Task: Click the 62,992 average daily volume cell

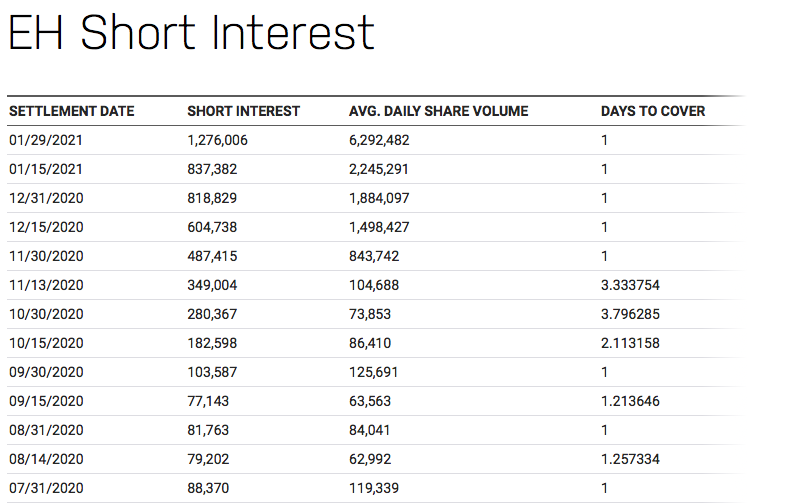Action: 370,459
